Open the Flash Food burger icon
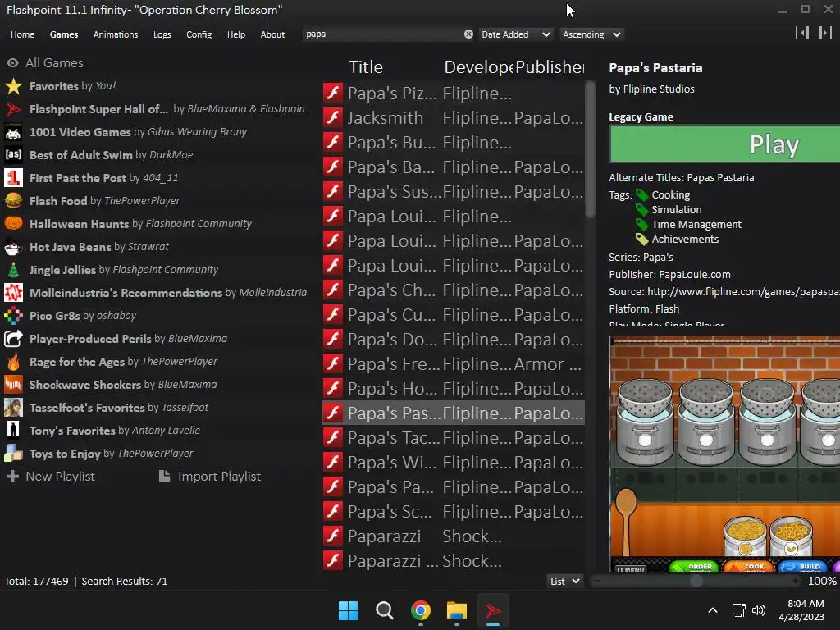 coord(13,201)
